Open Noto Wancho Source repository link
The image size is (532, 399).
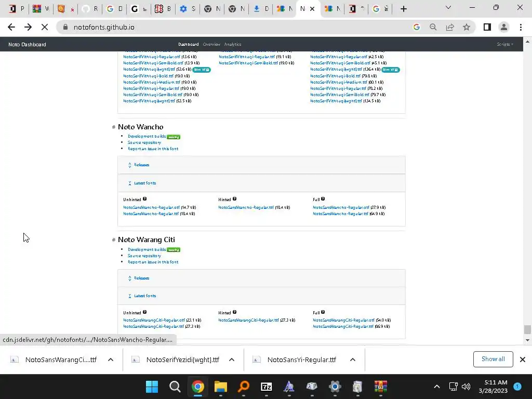coord(144,142)
